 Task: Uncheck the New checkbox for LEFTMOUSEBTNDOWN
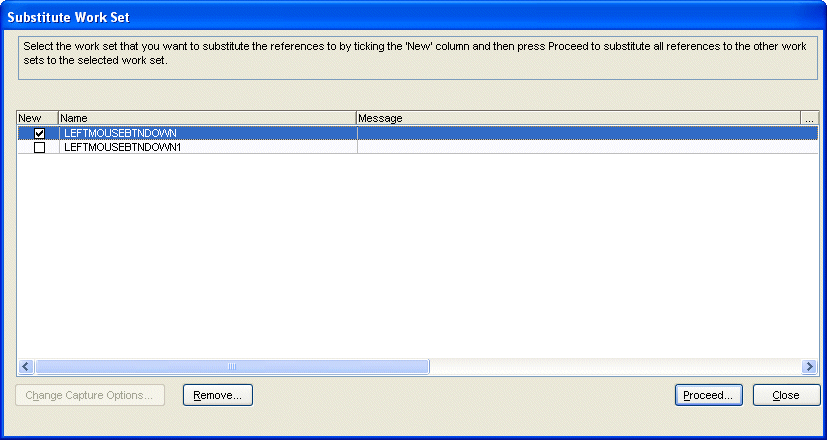[40, 133]
